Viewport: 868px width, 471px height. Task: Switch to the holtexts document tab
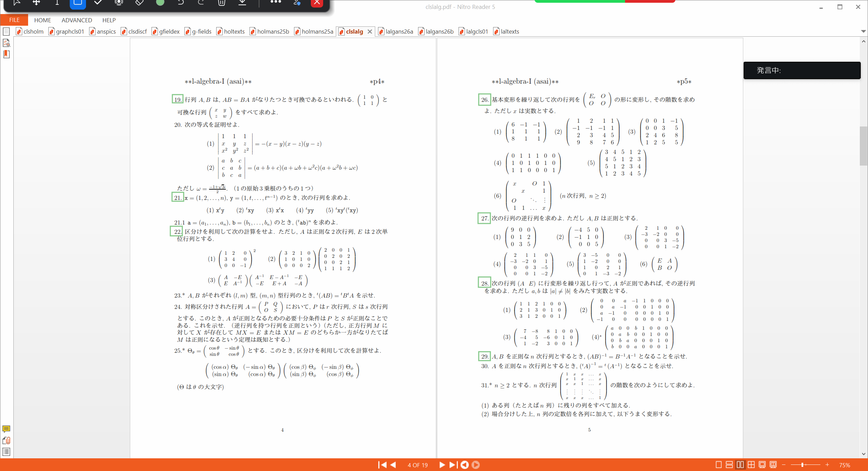[231, 32]
